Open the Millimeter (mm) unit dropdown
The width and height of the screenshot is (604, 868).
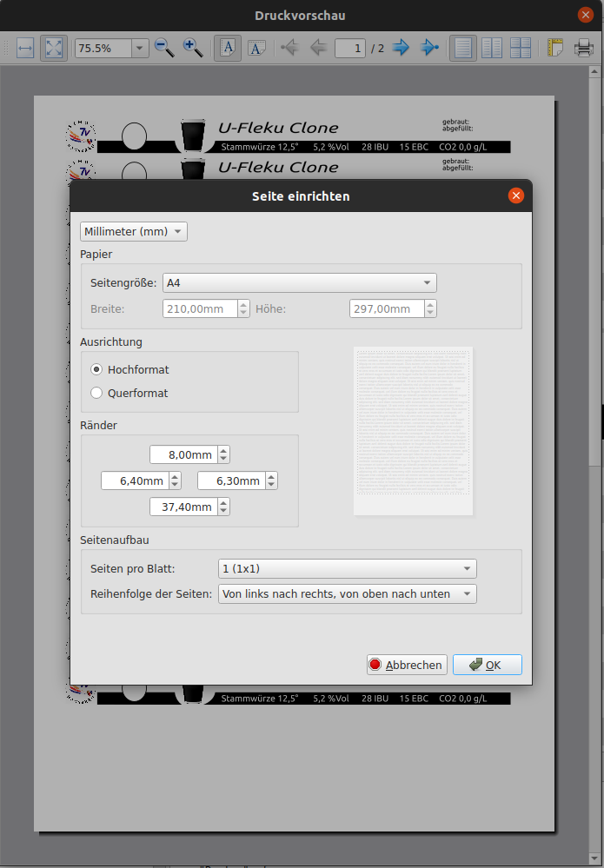click(134, 231)
